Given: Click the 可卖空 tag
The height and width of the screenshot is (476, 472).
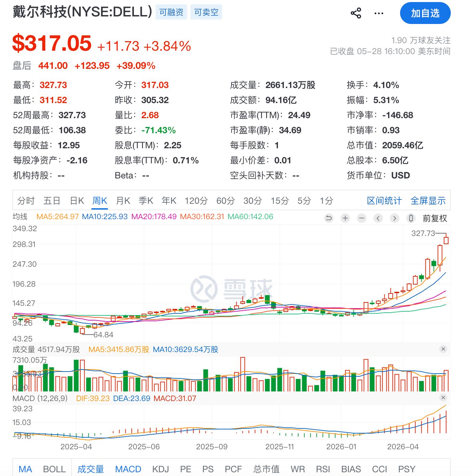Looking at the screenshot, I should [x=206, y=12].
